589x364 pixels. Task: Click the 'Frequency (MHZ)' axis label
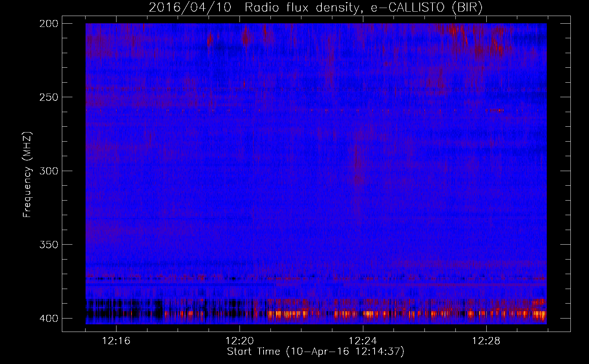click(27, 175)
